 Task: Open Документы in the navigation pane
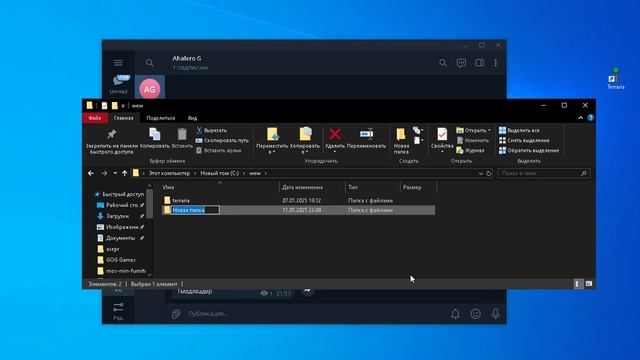(120, 238)
